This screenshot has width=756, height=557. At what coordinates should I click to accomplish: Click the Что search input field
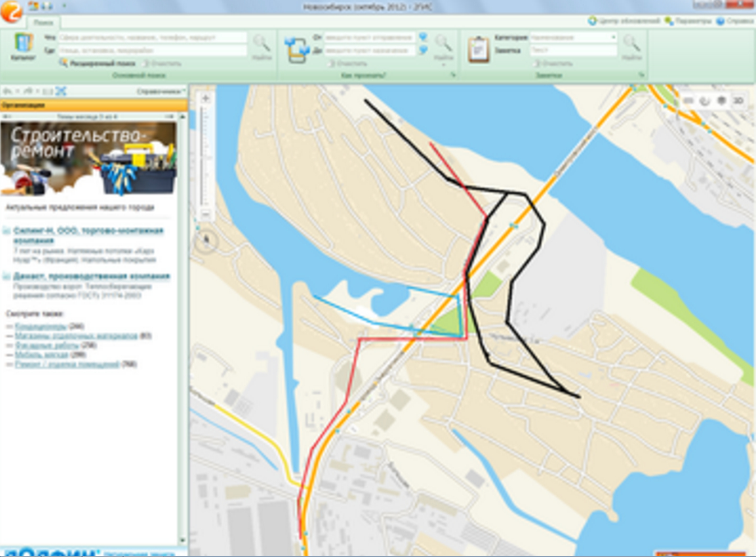[152, 38]
